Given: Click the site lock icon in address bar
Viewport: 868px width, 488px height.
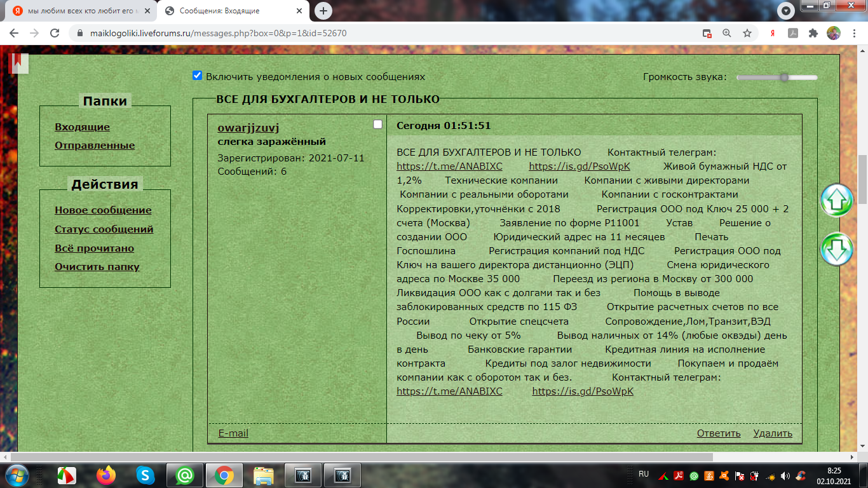Looking at the screenshot, I should point(79,33).
